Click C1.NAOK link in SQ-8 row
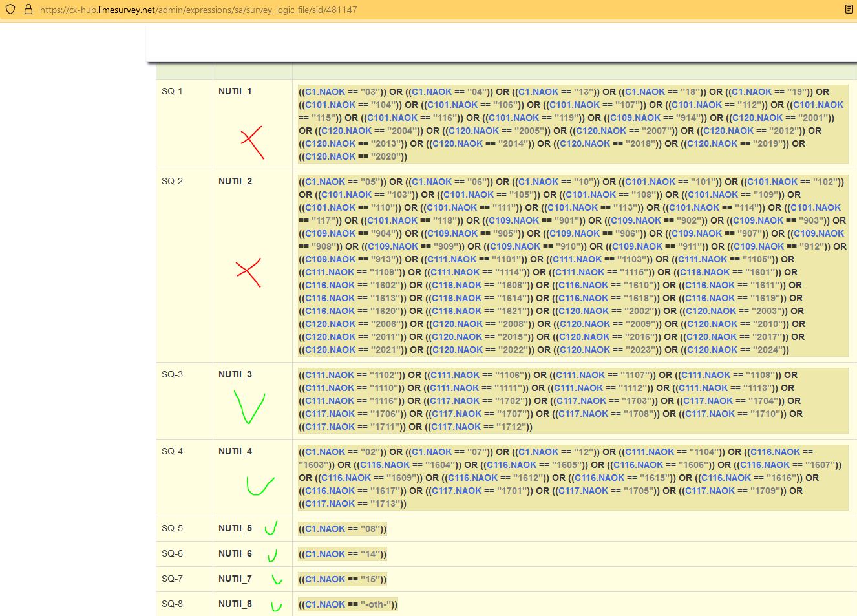The width and height of the screenshot is (857, 616). click(x=325, y=604)
